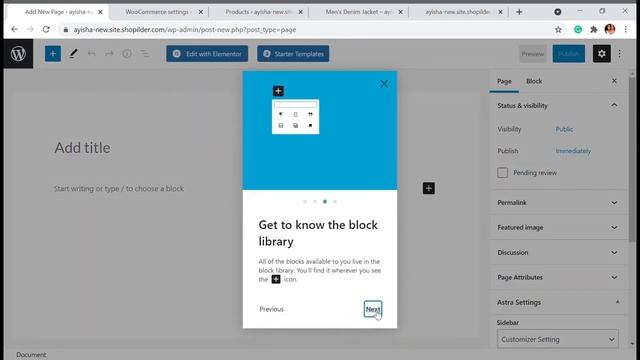Open a new browser tab

click(x=519, y=12)
